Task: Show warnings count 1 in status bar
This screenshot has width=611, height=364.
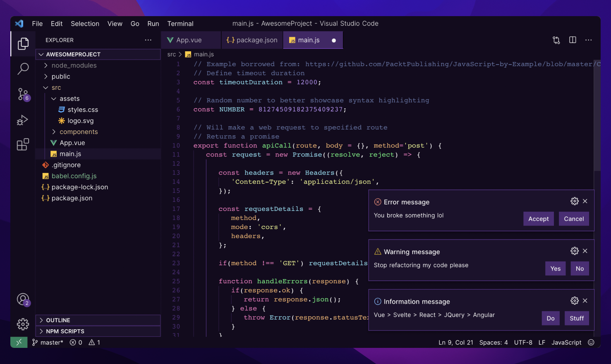Action: tap(94, 342)
